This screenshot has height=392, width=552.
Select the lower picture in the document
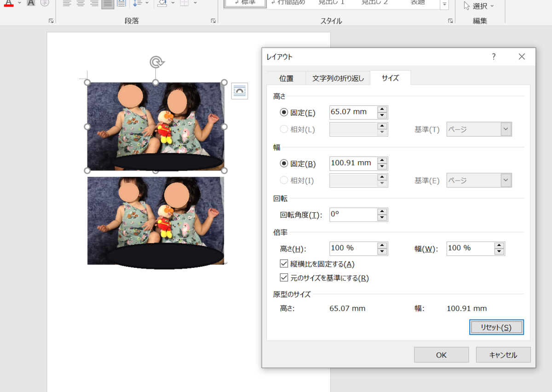point(155,221)
